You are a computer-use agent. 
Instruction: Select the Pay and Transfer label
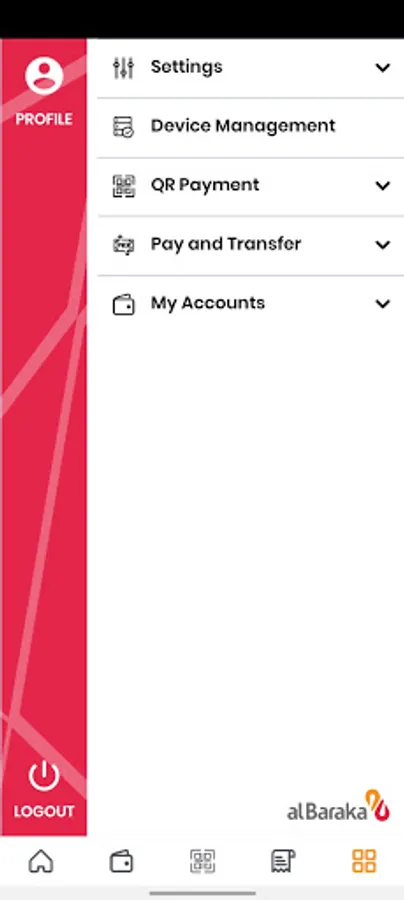226,244
